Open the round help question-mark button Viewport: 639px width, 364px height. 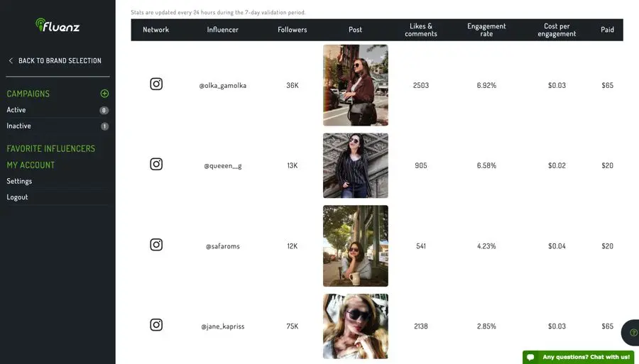633,332
